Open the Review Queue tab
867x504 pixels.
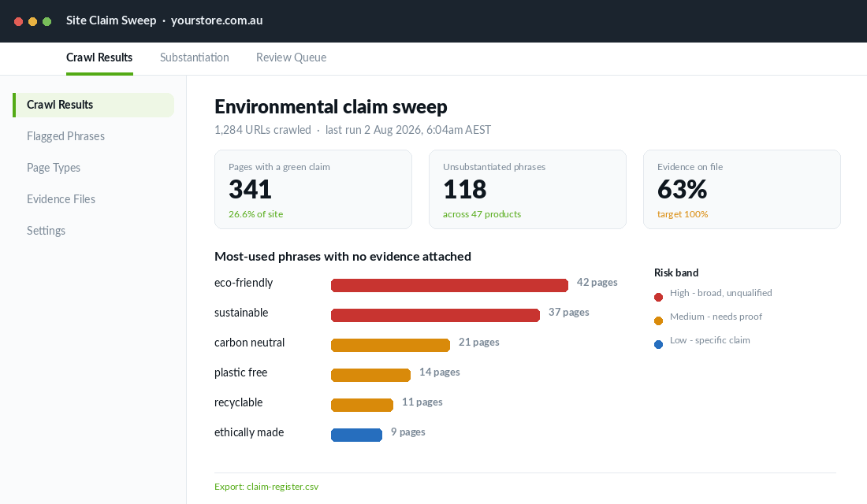point(291,57)
